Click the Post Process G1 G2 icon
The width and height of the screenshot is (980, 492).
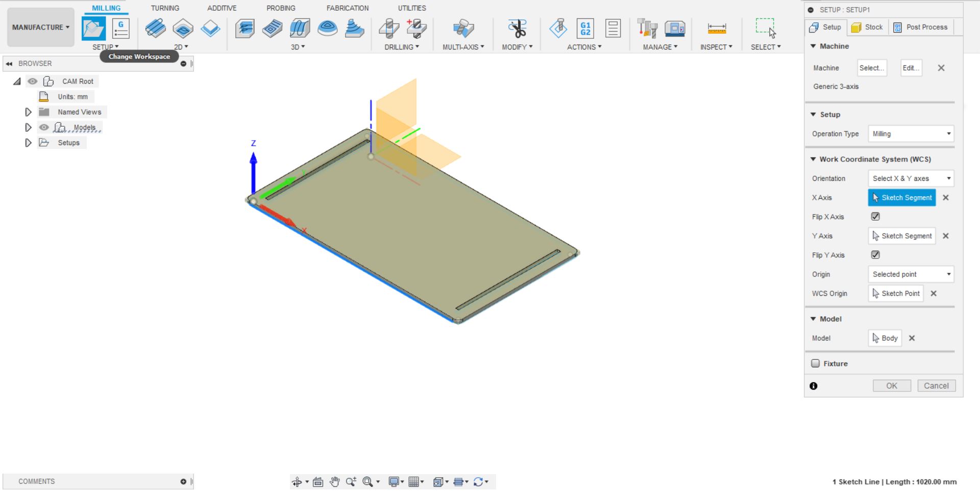point(585,29)
